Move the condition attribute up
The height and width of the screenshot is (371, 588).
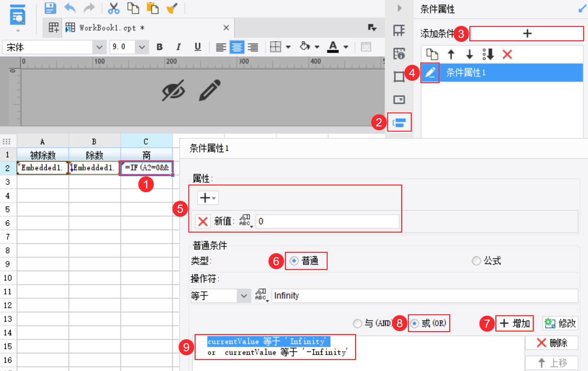451,54
